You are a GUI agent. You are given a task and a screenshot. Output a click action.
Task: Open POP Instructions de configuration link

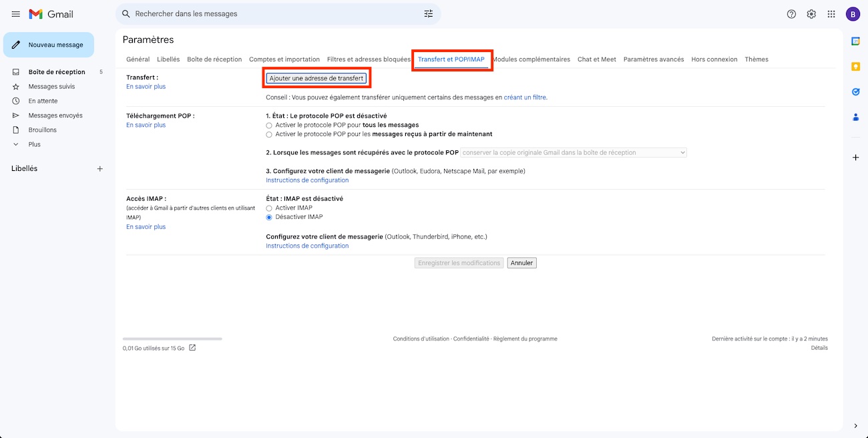pyautogui.click(x=307, y=180)
